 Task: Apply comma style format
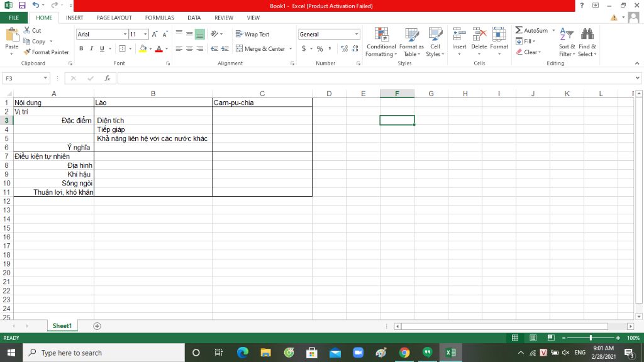pyautogui.click(x=330, y=48)
